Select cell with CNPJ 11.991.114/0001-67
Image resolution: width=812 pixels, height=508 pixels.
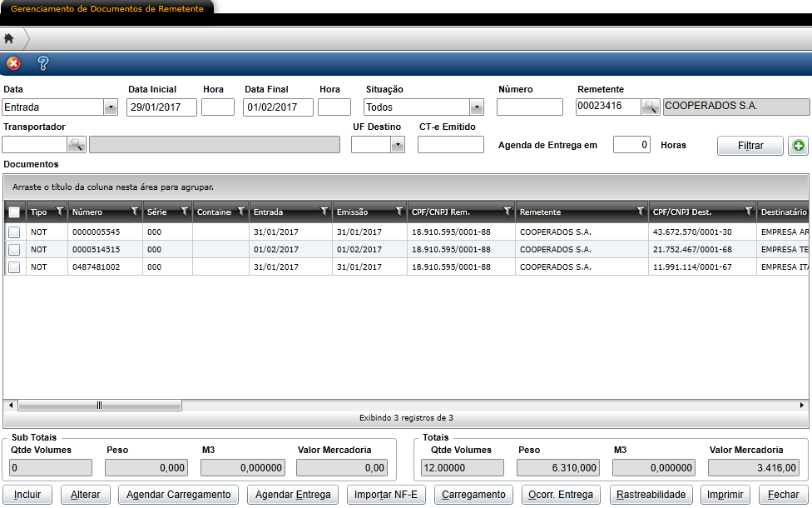702,267
